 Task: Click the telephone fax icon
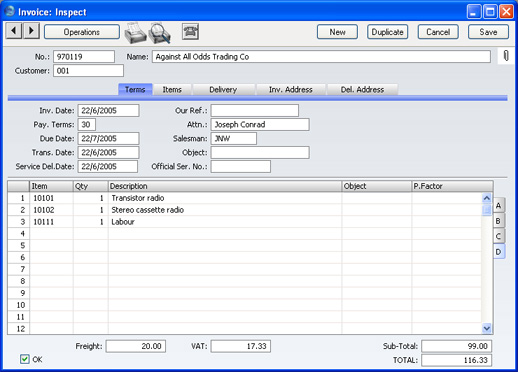click(190, 32)
